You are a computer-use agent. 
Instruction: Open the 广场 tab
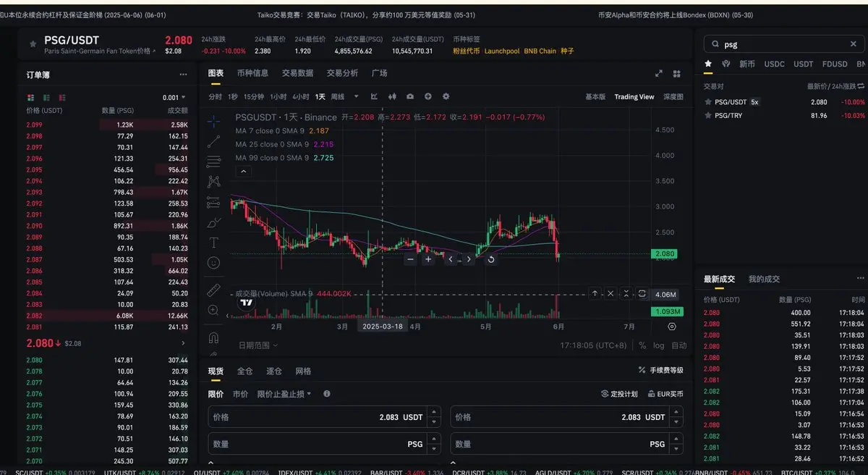point(379,73)
